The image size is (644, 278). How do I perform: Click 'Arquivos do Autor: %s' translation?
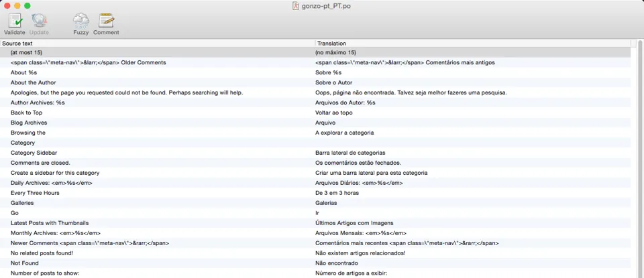click(x=345, y=102)
